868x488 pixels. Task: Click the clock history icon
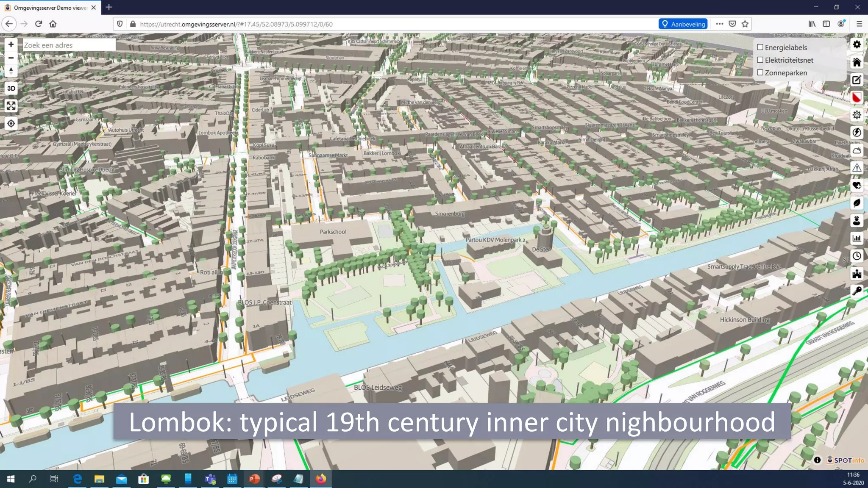857,256
